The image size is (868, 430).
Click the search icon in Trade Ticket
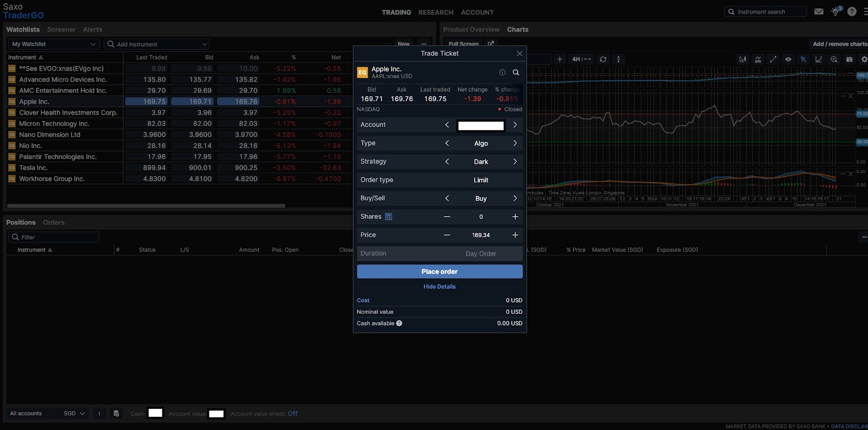pyautogui.click(x=516, y=72)
